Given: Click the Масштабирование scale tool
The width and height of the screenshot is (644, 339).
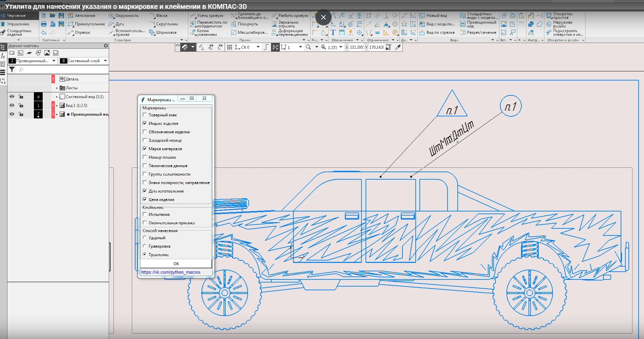Looking at the screenshot, I should click(249, 32).
